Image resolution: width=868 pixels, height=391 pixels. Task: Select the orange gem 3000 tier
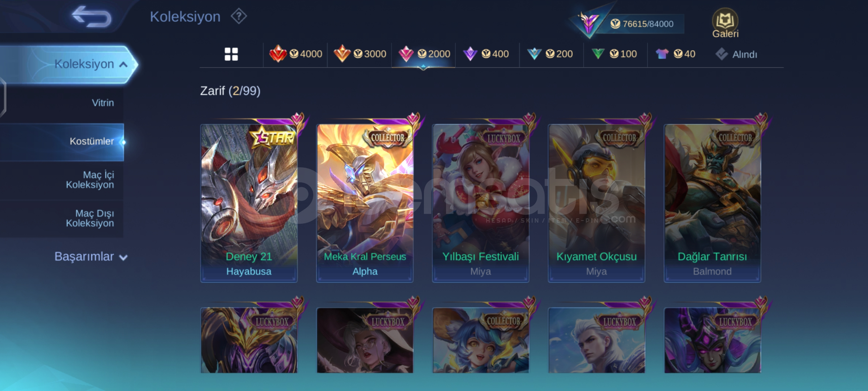click(x=359, y=54)
